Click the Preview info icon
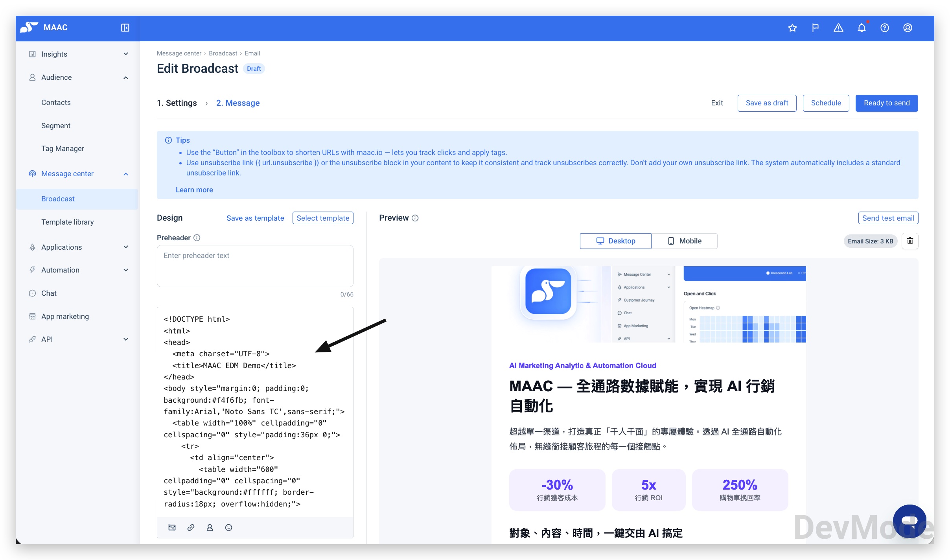The image size is (950, 560). tap(415, 218)
